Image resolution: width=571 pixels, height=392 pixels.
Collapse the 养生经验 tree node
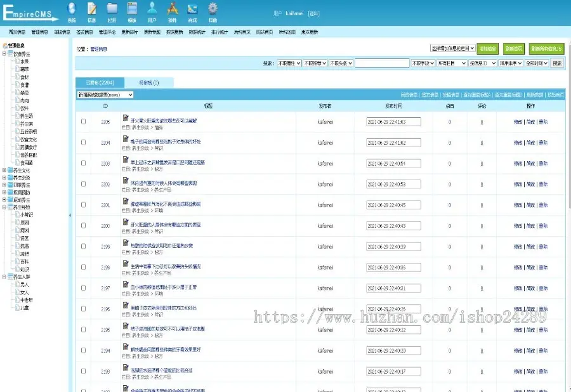click(4, 207)
